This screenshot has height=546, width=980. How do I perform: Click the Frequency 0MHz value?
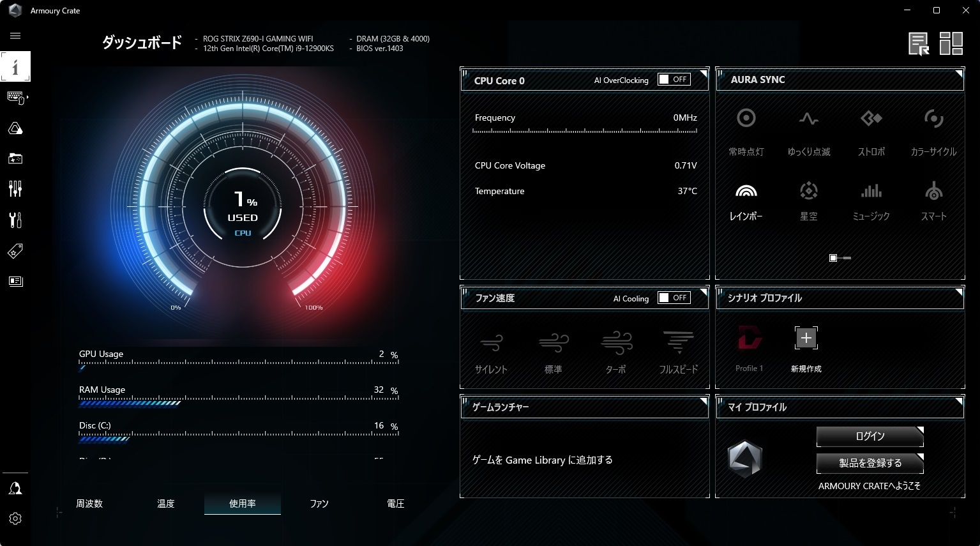tap(685, 118)
